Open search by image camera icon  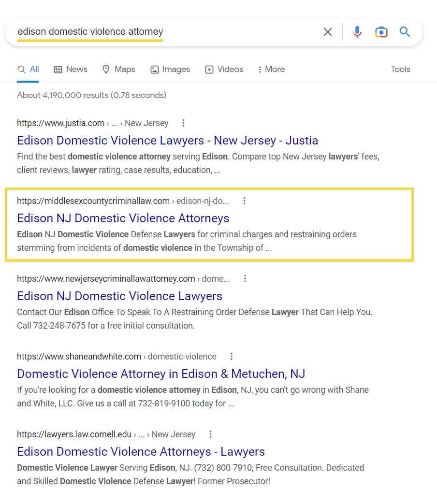381,32
